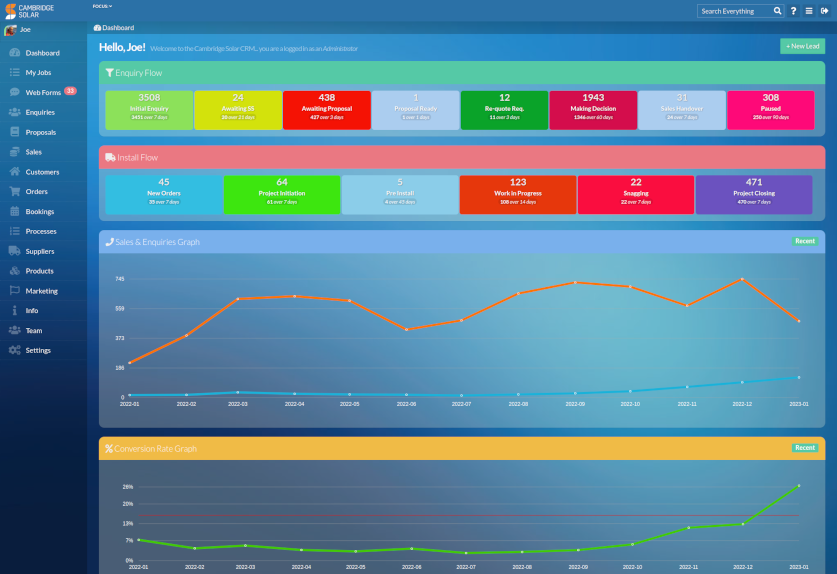Toggle Recent on Conversion Rate Graph
This screenshot has width=837, height=574.
(x=804, y=448)
